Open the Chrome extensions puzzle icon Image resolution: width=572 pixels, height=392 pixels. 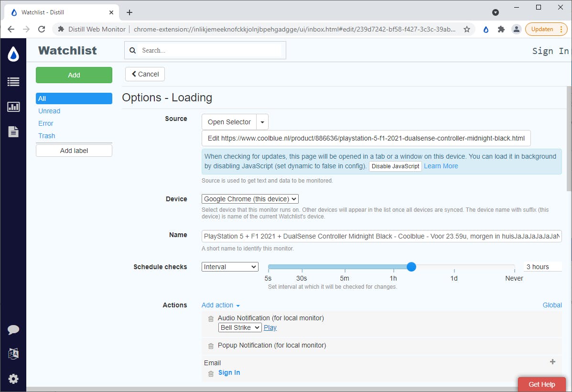[501, 30]
